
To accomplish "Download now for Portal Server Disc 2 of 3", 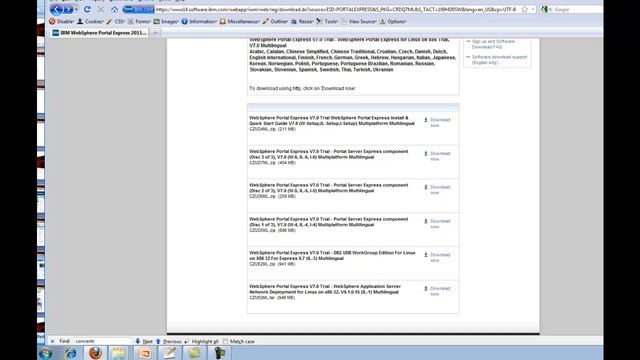I will 437,190.
